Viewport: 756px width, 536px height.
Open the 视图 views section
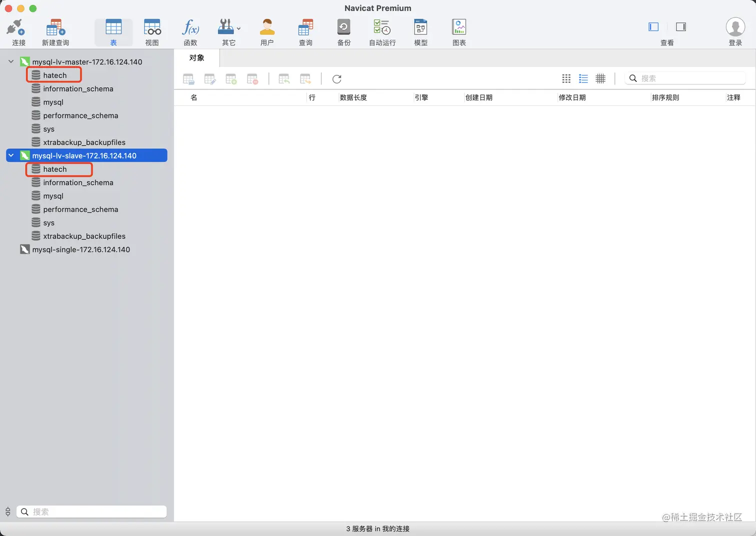(152, 32)
